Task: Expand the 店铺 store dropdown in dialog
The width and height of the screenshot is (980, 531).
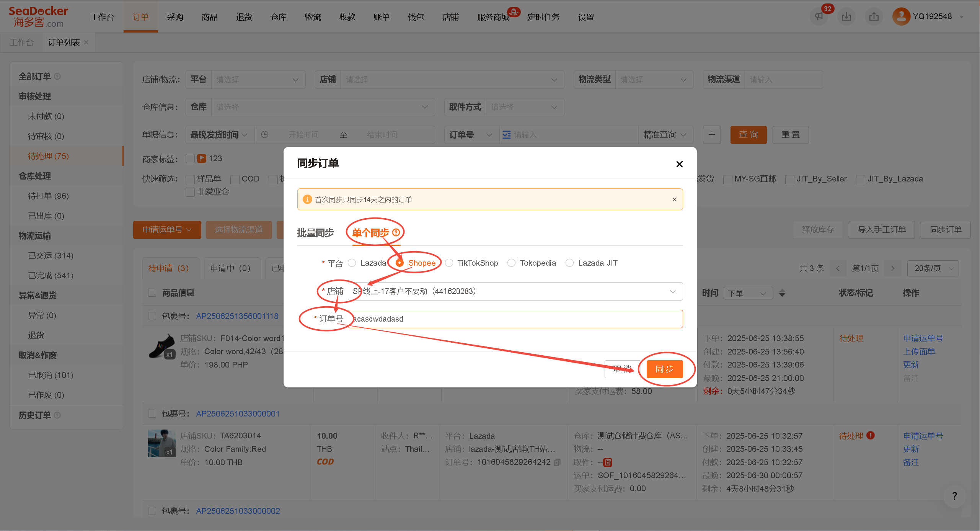Action: coord(515,291)
